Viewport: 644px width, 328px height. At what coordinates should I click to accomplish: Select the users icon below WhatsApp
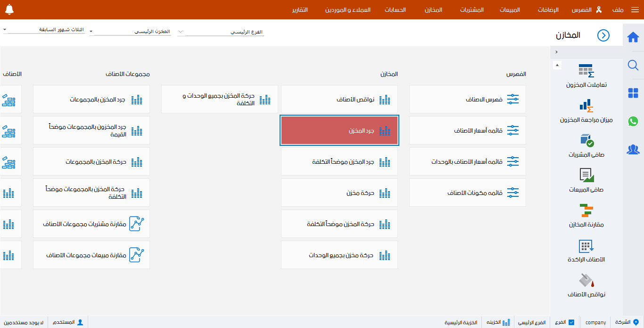pyautogui.click(x=633, y=149)
